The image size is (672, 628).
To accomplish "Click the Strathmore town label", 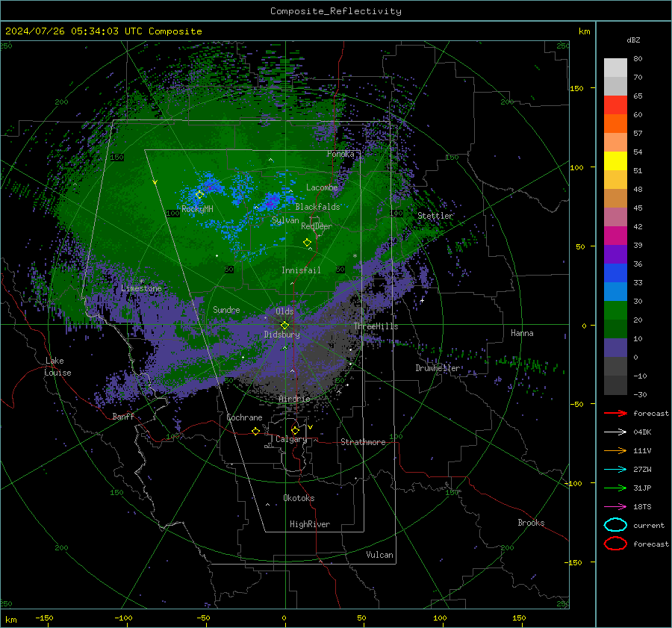I will (363, 442).
